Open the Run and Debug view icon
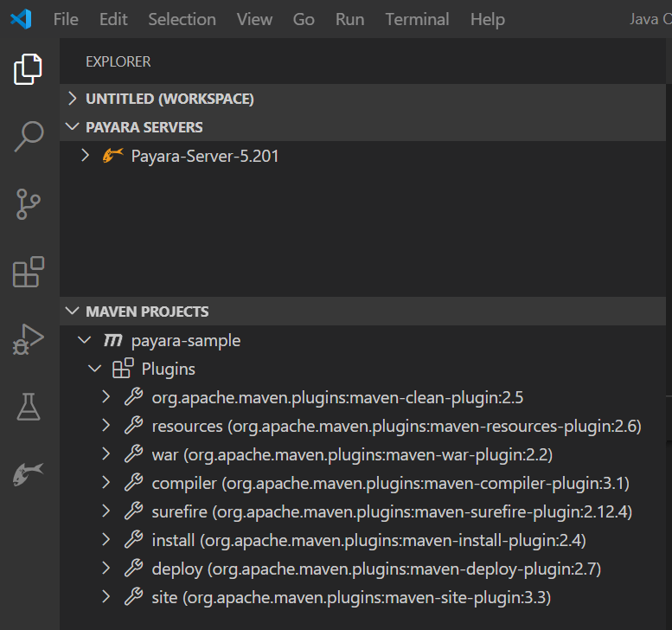672x630 pixels. pos(29,339)
